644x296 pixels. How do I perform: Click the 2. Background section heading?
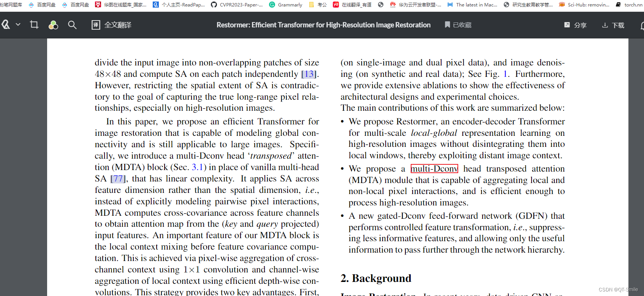(376, 278)
